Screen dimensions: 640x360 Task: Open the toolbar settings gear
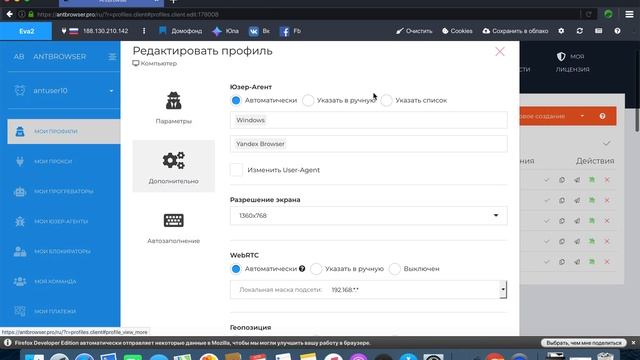561,31
